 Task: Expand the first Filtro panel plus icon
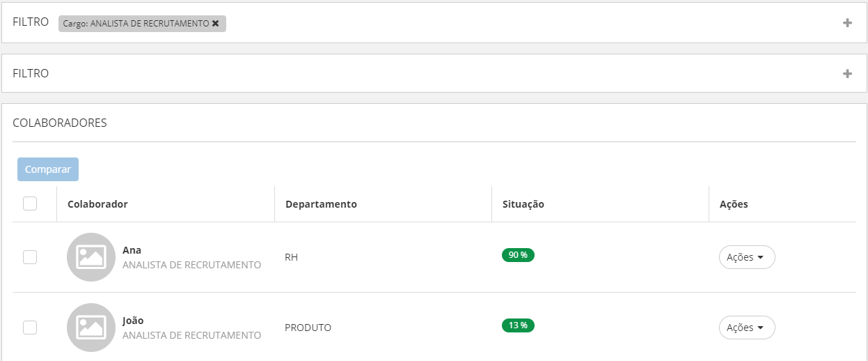[x=847, y=23]
